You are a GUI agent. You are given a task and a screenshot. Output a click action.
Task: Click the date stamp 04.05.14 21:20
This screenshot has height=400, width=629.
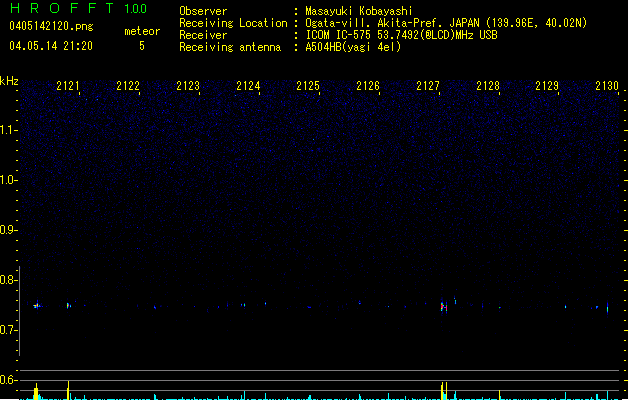point(51,46)
